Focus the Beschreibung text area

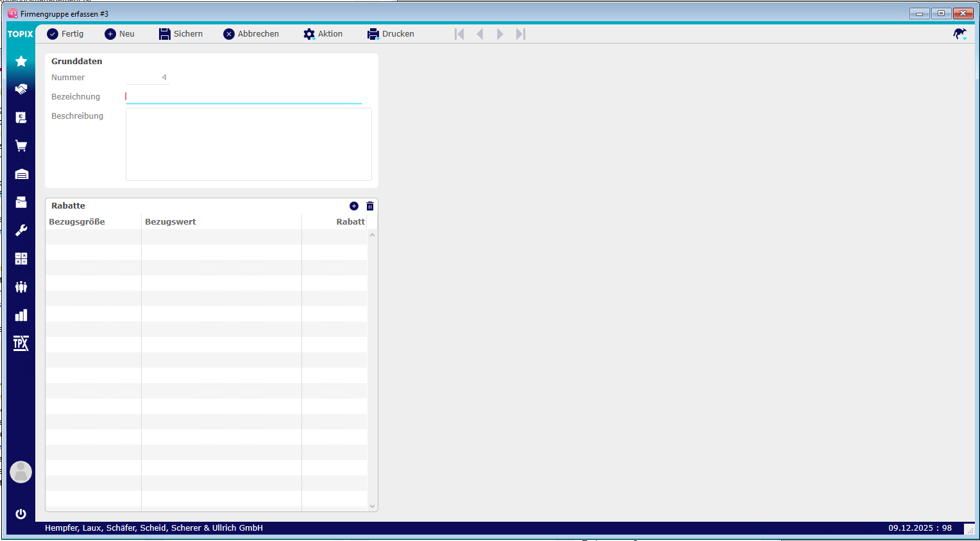click(249, 144)
